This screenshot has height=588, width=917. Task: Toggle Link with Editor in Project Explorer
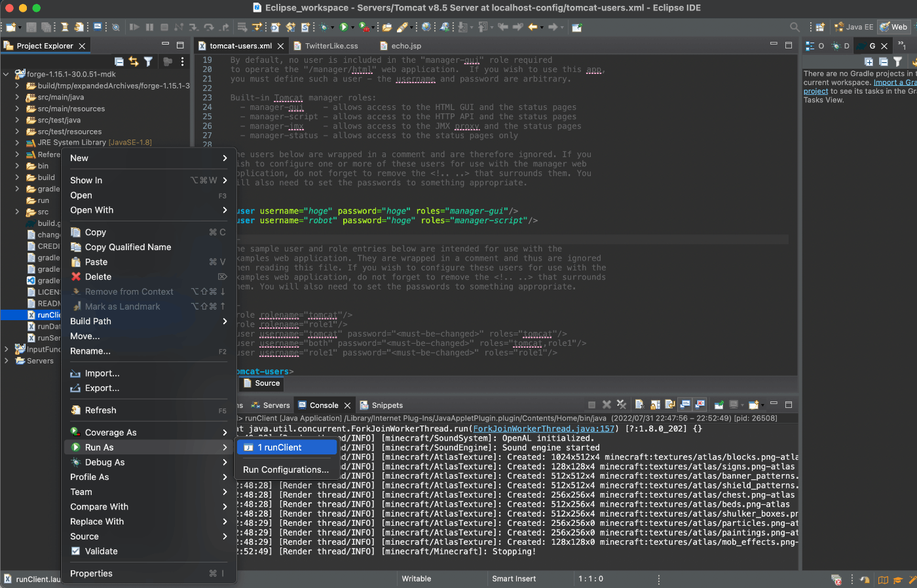point(134,62)
